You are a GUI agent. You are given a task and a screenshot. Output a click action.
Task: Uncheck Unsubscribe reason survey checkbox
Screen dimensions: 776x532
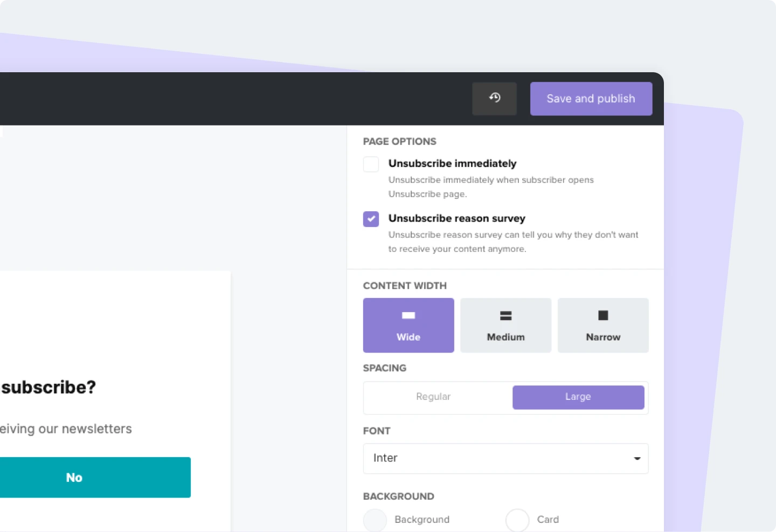click(x=371, y=219)
